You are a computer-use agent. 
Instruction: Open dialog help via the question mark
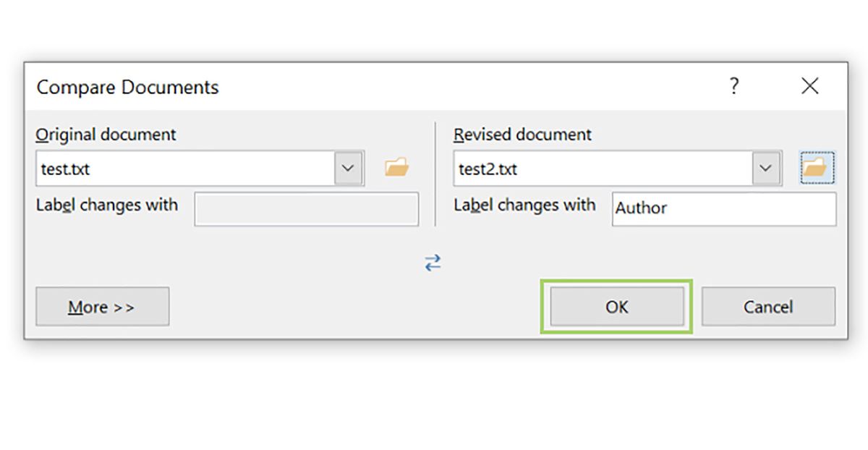pyautogui.click(x=734, y=86)
